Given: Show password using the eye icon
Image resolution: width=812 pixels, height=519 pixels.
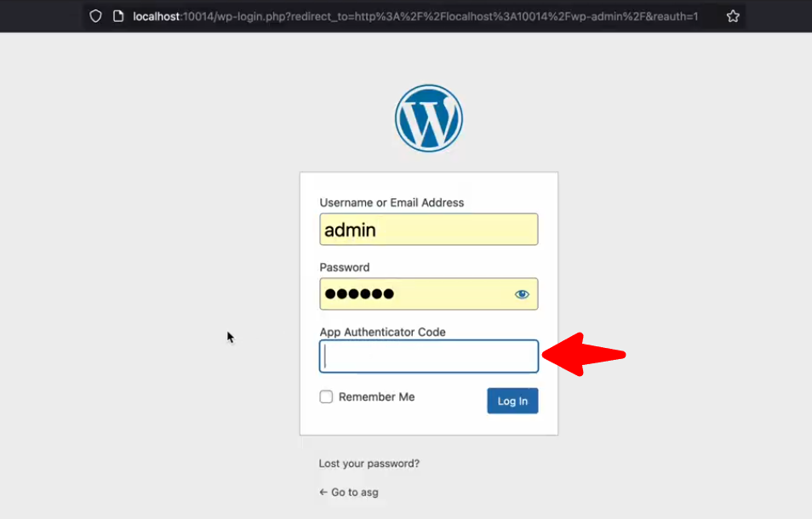Looking at the screenshot, I should pyautogui.click(x=522, y=294).
